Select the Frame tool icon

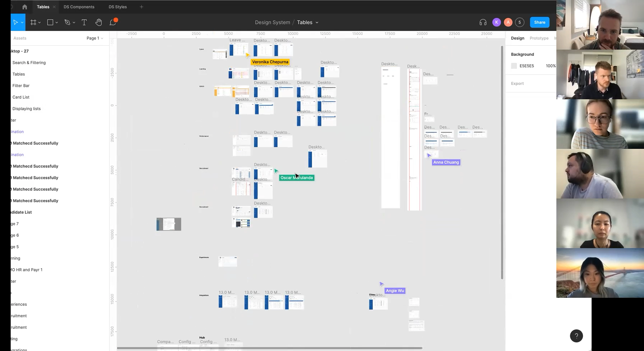click(x=33, y=22)
